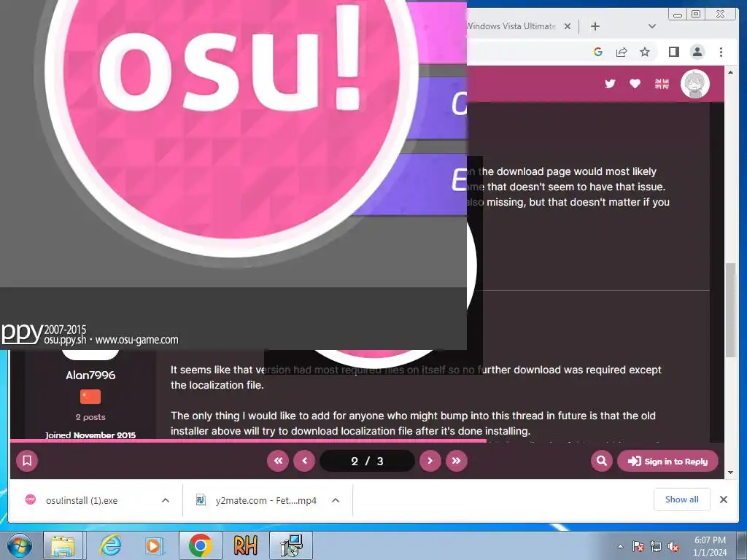This screenshot has height=560, width=747.
Task: Bookmark the forum topic
Action: 27,461
